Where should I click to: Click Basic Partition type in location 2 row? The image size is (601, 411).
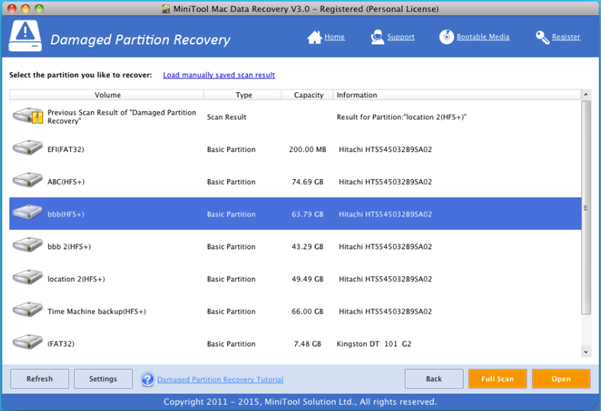click(x=231, y=279)
